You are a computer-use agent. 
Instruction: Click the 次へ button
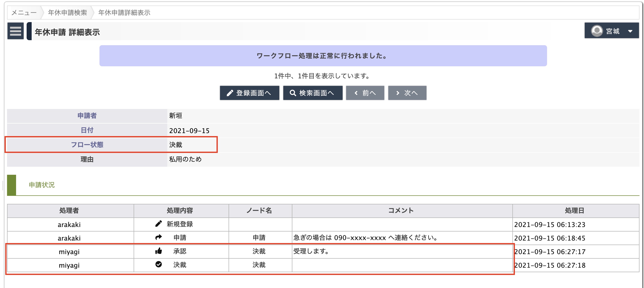pyautogui.click(x=407, y=93)
